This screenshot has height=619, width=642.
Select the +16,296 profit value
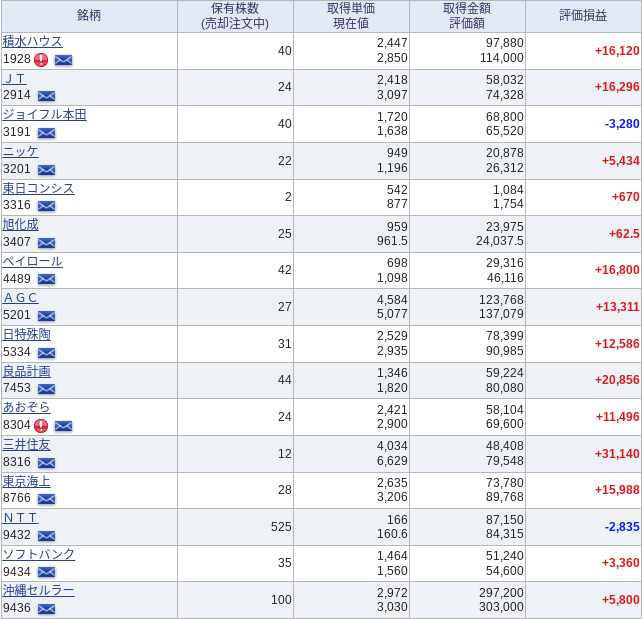[x=617, y=87]
